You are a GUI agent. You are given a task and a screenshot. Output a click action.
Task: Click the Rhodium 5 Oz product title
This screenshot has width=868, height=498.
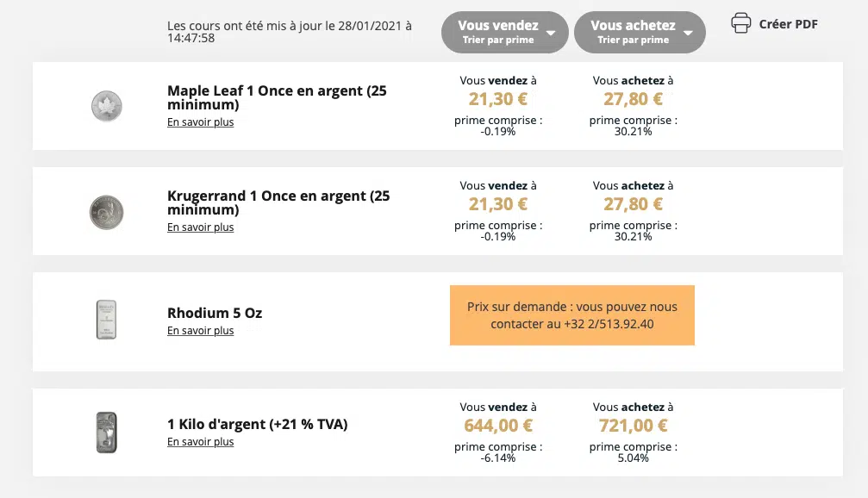tap(215, 313)
